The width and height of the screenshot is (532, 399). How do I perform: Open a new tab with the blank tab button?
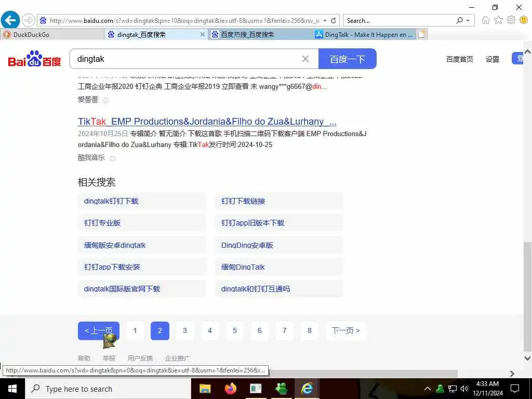(421, 34)
